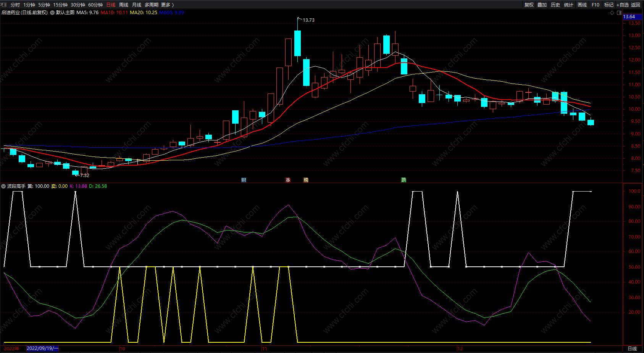Click the 13.64 price label on axis
Image resolution: width=644 pixels, height=353 pixels.
click(x=629, y=17)
